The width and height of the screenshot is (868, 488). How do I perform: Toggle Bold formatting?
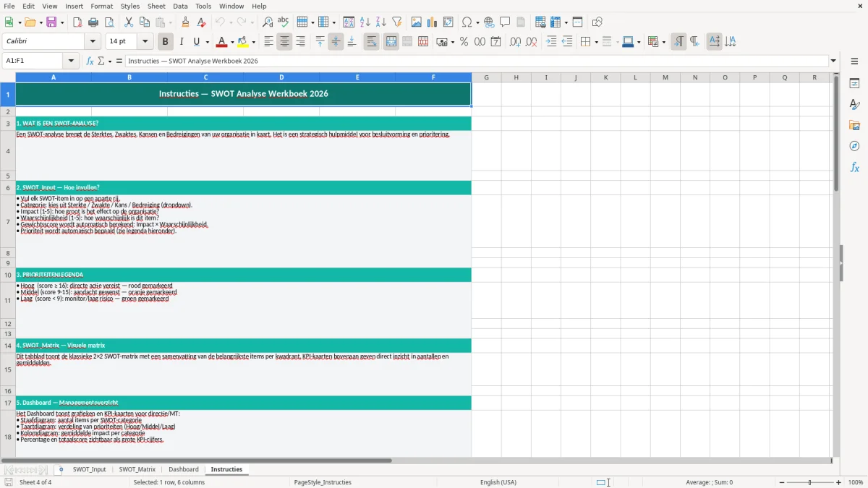(165, 42)
